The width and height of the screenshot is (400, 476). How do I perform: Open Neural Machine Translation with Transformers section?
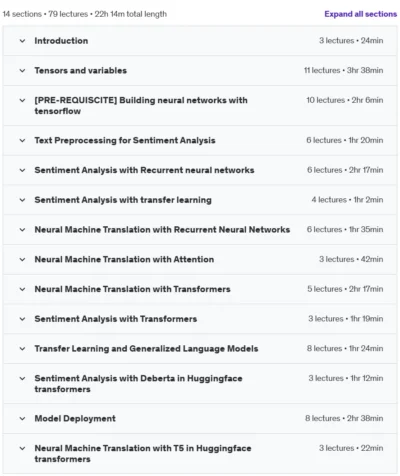point(132,289)
